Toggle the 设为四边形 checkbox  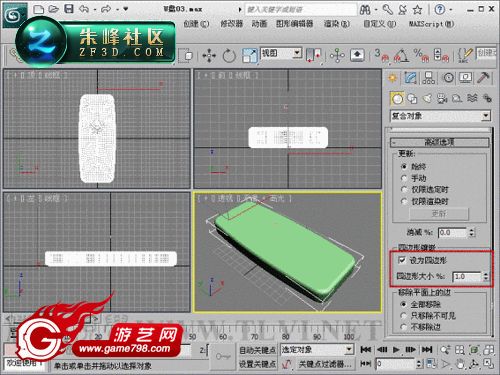402,260
